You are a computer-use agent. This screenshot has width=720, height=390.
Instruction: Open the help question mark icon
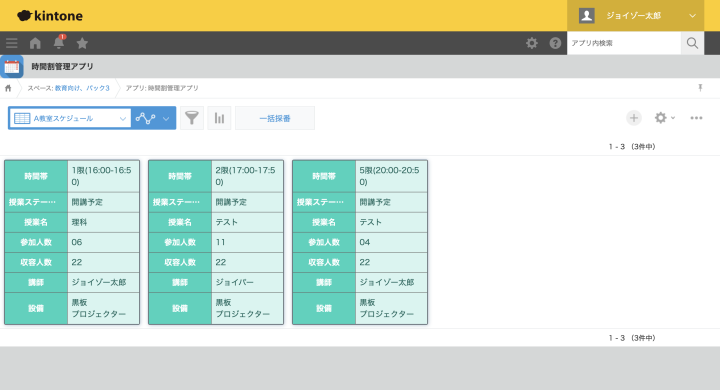tap(555, 43)
